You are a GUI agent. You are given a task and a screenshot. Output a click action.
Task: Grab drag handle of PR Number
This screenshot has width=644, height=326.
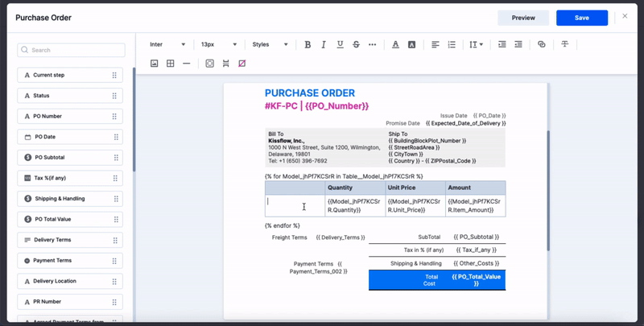point(114,302)
